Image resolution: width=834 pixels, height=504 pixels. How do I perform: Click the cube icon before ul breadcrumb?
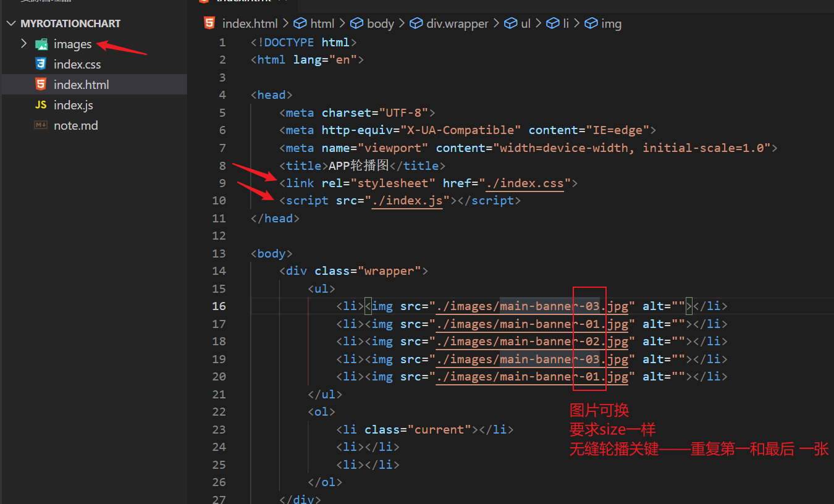coord(510,23)
